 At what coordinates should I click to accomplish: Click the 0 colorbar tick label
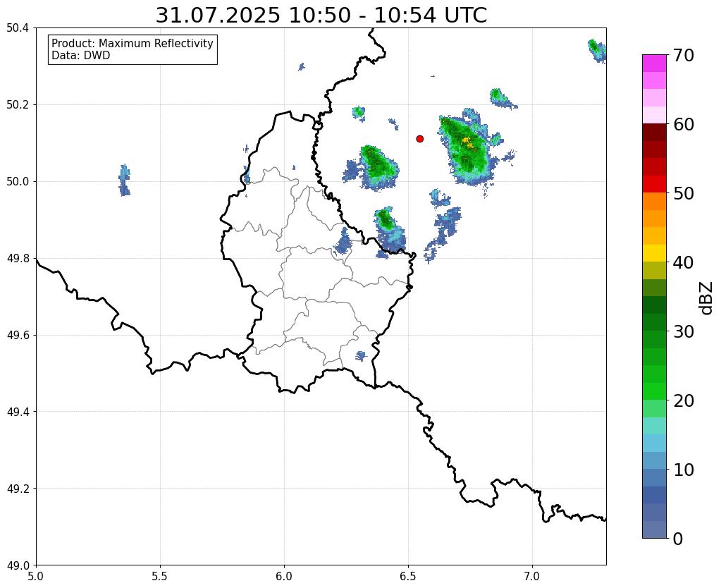[678, 539]
